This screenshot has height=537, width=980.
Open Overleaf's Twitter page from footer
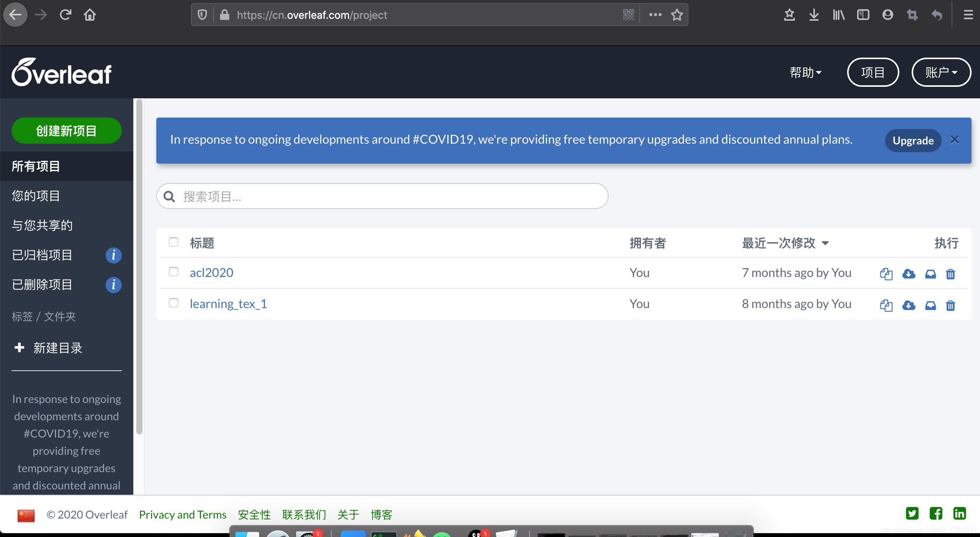coord(912,514)
